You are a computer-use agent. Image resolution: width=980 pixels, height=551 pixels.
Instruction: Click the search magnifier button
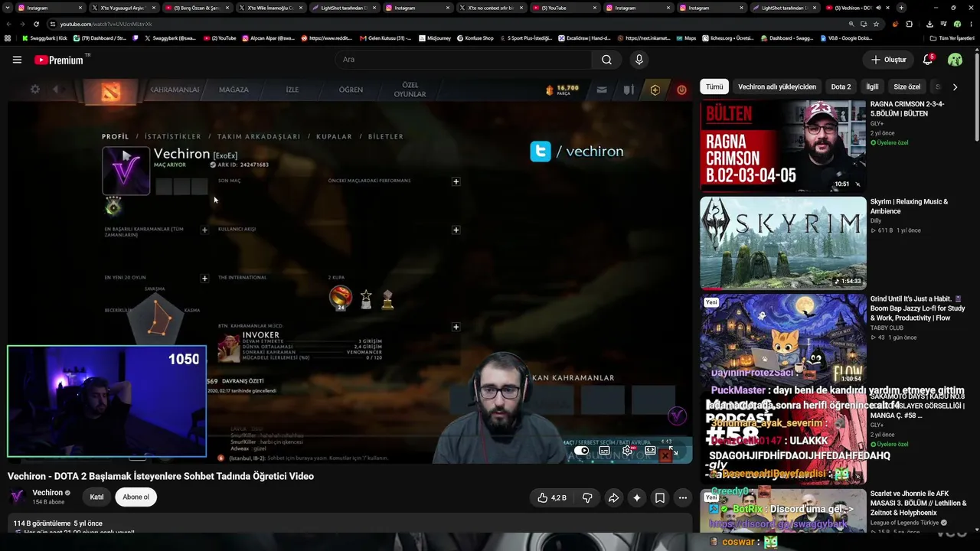click(x=606, y=60)
